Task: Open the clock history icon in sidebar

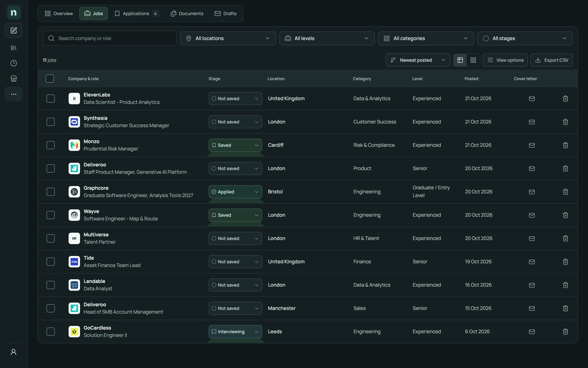Action: pyautogui.click(x=14, y=63)
